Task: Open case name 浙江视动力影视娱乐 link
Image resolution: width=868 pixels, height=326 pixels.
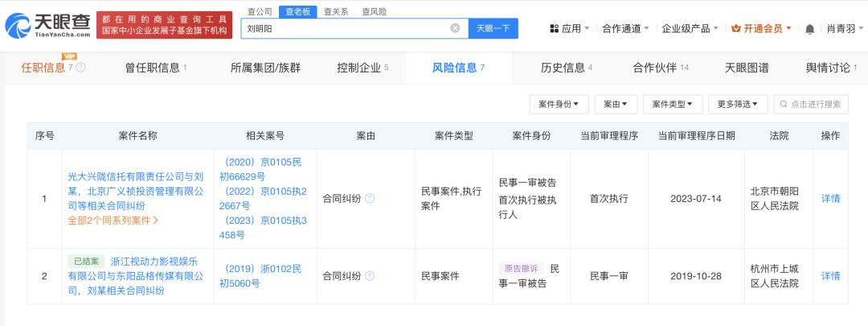Action: coord(136,275)
